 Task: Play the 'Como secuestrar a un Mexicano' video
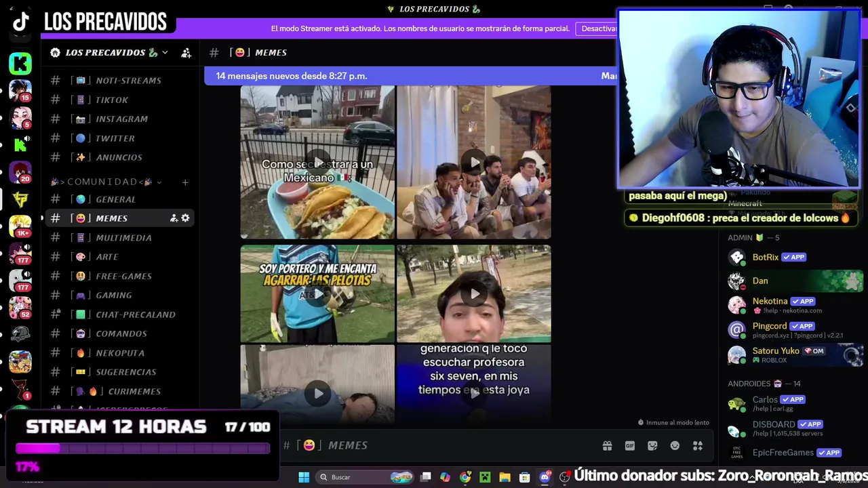coord(317,163)
